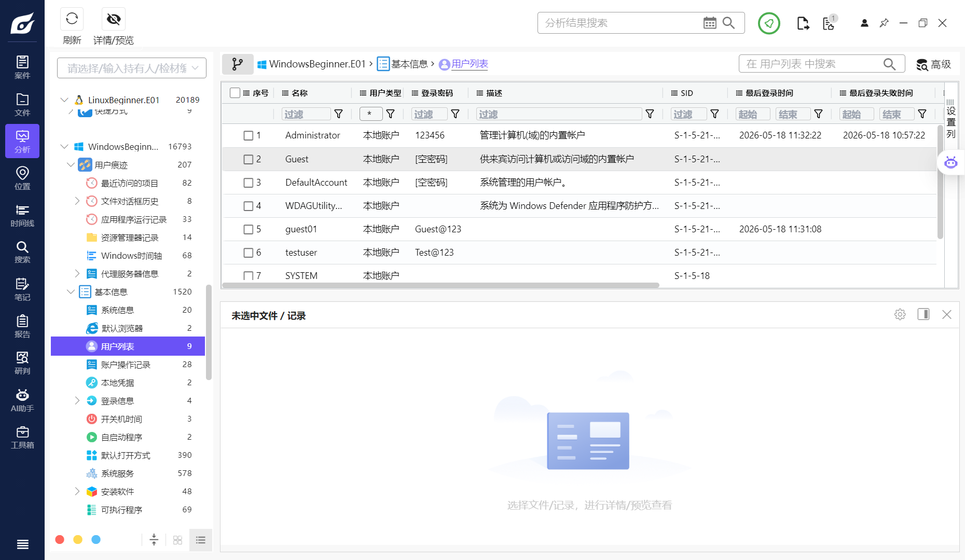Image resolution: width=965 pixels, height=560 pixels.
Task: Click the AI robot floating icon
Action: pos(951,163)
